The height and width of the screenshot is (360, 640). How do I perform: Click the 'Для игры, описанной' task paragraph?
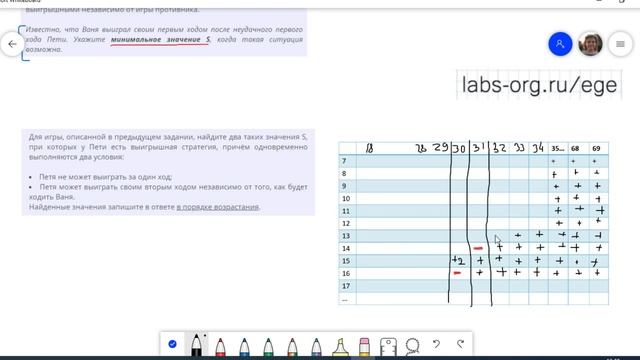(168, 147)
